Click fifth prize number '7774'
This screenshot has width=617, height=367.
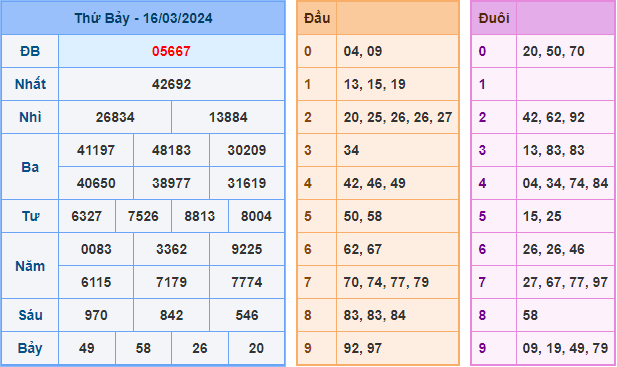[247, 282]
